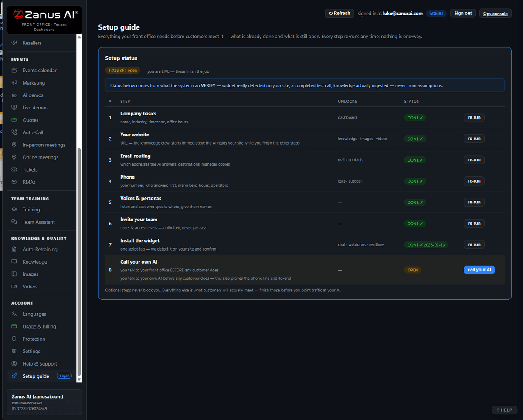Click the DONE 2026-07-30 status
The width and height of the screenshot is (523, 420).
coord(426,245)
